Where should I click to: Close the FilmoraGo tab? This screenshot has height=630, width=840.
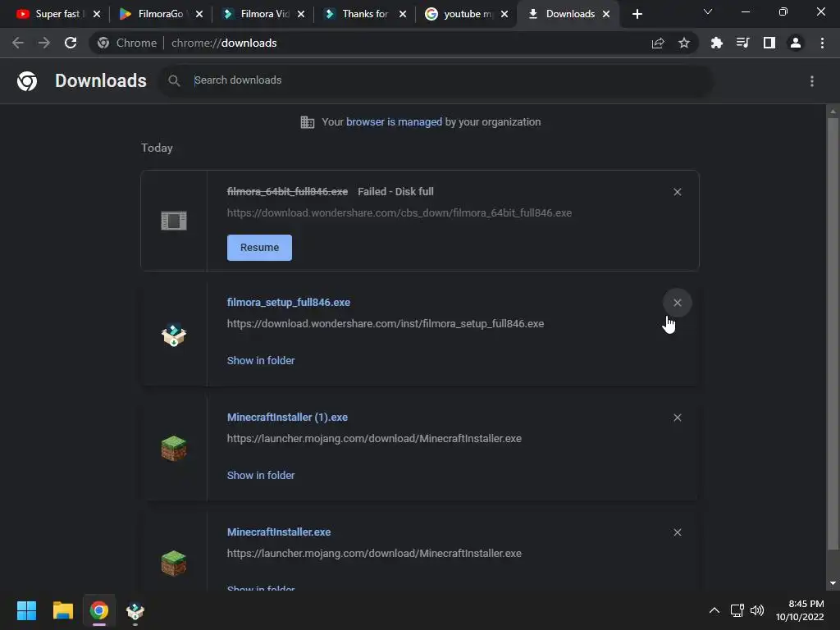199,14
